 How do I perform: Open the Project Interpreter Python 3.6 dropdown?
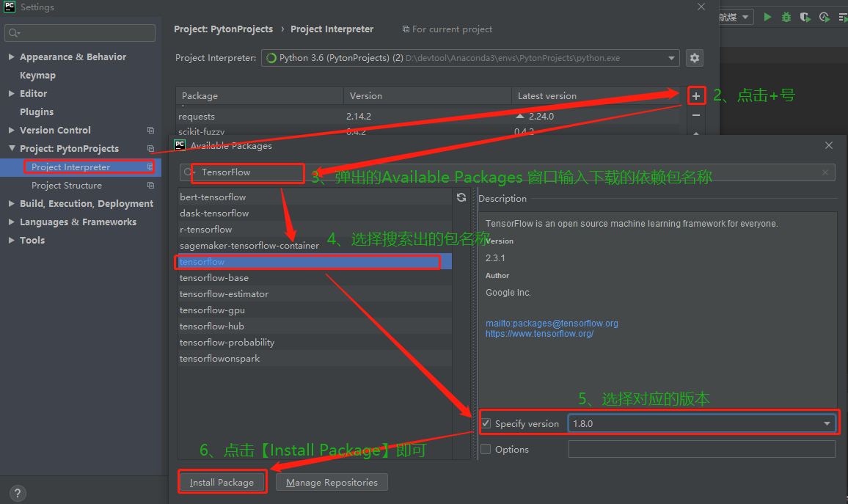tap(470, 58)
